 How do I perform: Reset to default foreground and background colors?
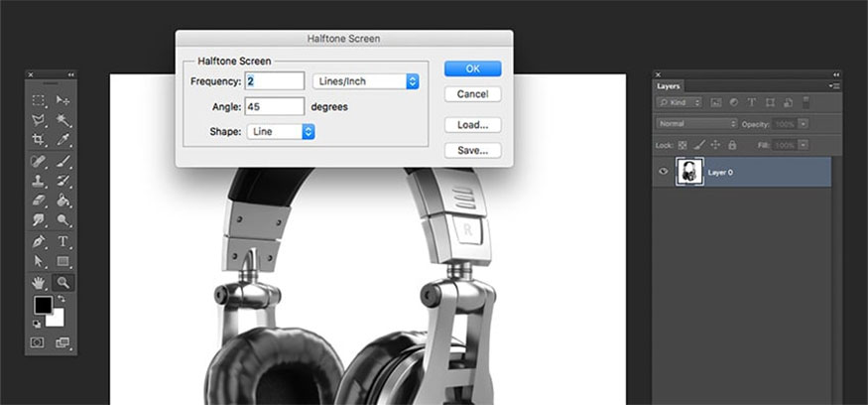37,324
